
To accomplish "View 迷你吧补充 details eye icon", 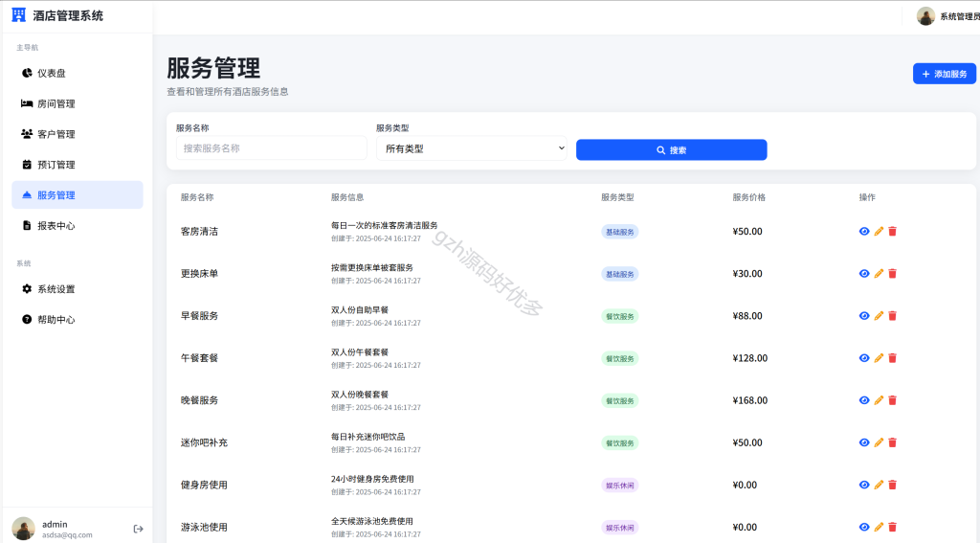I will click(864, 442).
